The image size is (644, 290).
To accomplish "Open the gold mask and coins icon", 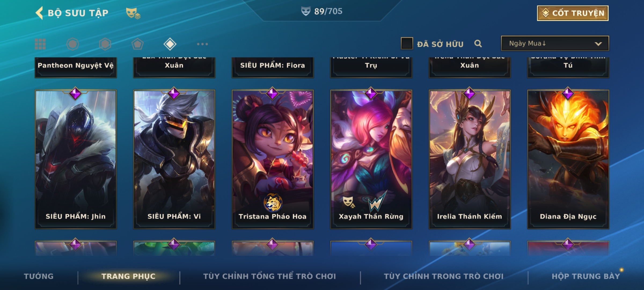I will pyautogui.click(x=133, y=13).
